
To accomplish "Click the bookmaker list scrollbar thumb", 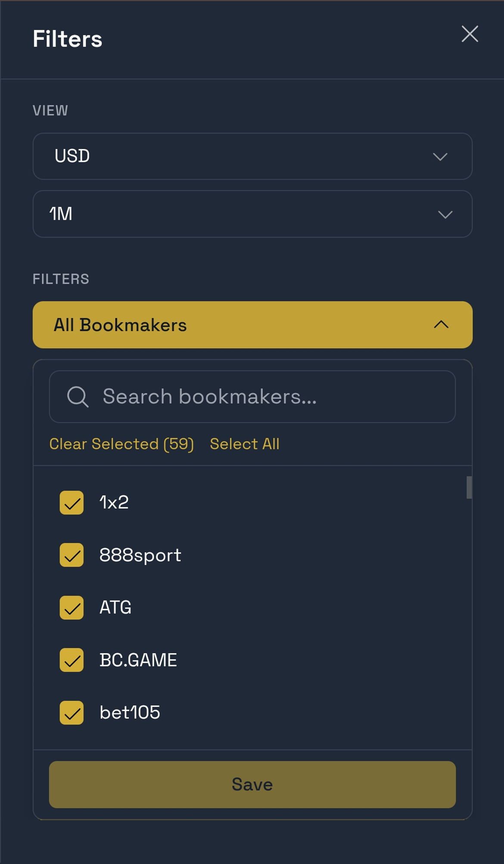I will coord(469,487).
